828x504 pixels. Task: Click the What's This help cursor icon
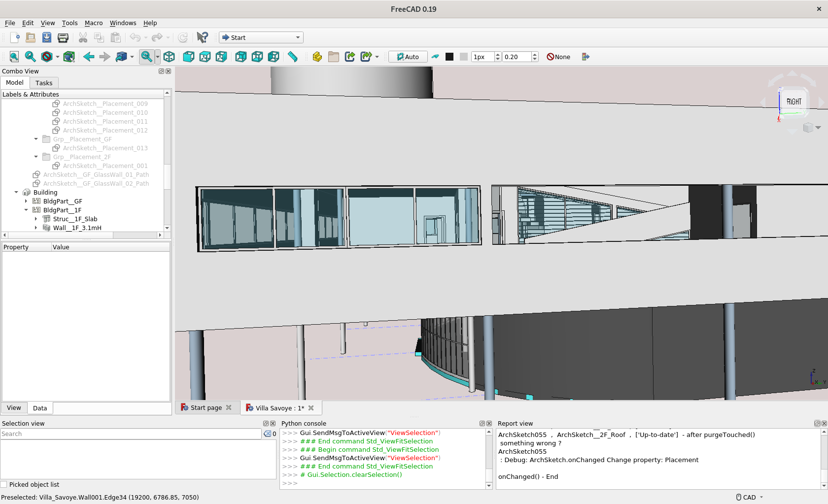pyautogui.click(x=202, y=37)
